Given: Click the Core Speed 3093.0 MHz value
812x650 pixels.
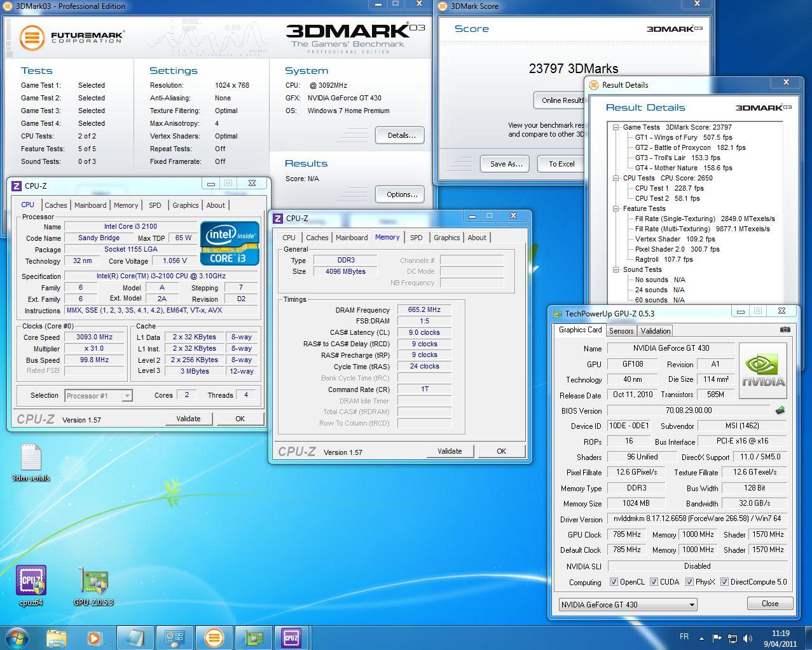Looking at the screenshot, I should pos(94,337).
